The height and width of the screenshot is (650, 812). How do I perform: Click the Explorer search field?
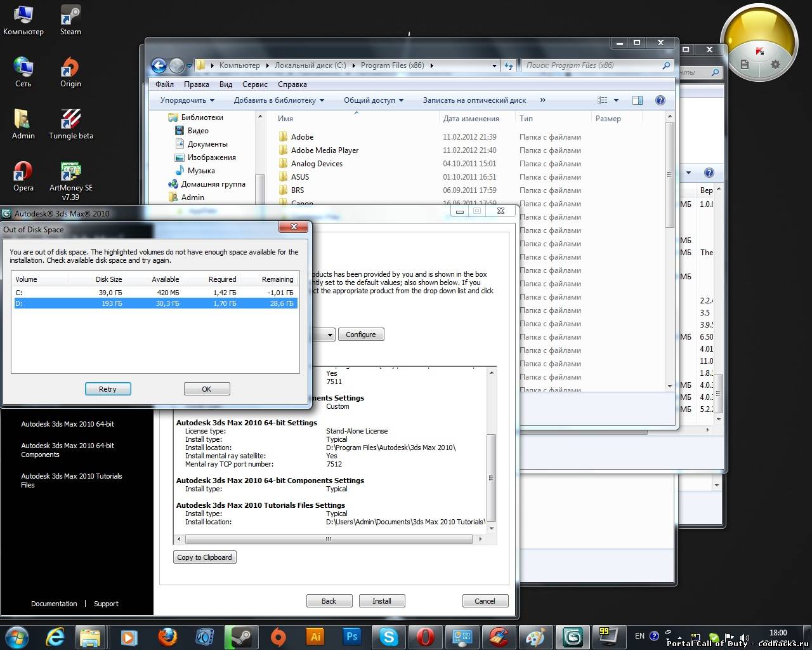596,65
